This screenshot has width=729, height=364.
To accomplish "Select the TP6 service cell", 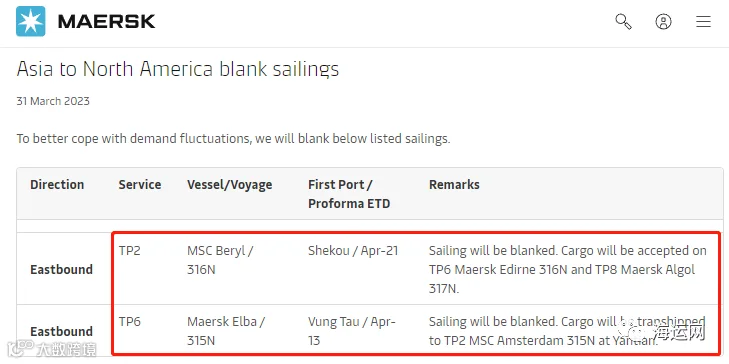I will click(x=129, y=322).
